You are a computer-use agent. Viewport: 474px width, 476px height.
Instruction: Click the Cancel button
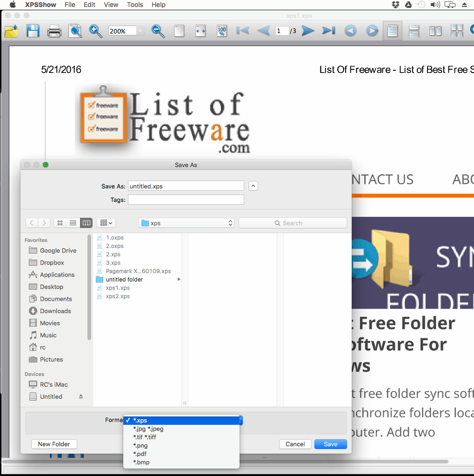[295, 444]
